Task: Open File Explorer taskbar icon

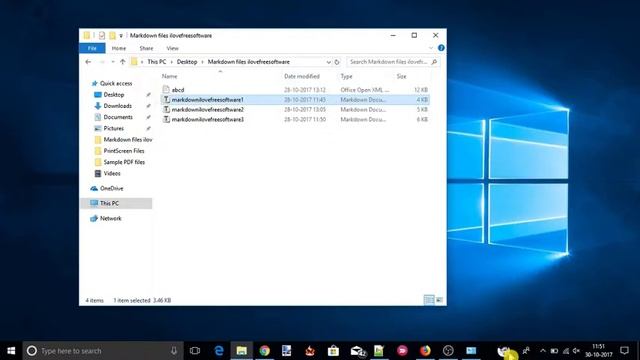Action: pos(242,351)
